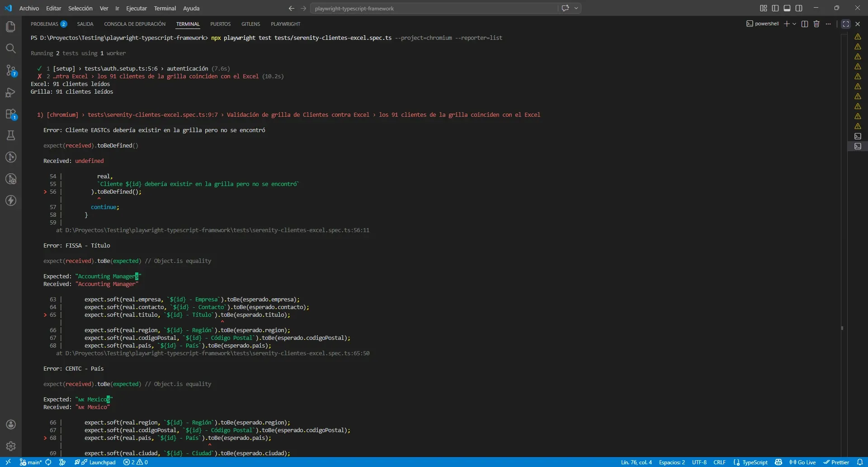Kill terminal with trash icon

(816, 24)
